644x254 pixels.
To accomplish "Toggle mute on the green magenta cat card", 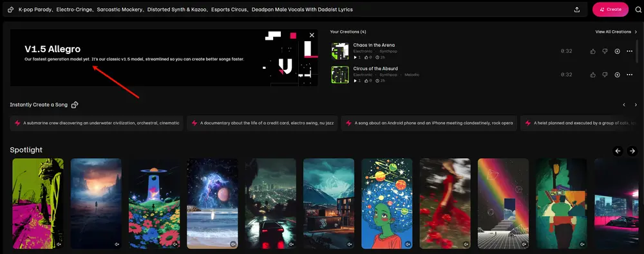I will 59,244.
